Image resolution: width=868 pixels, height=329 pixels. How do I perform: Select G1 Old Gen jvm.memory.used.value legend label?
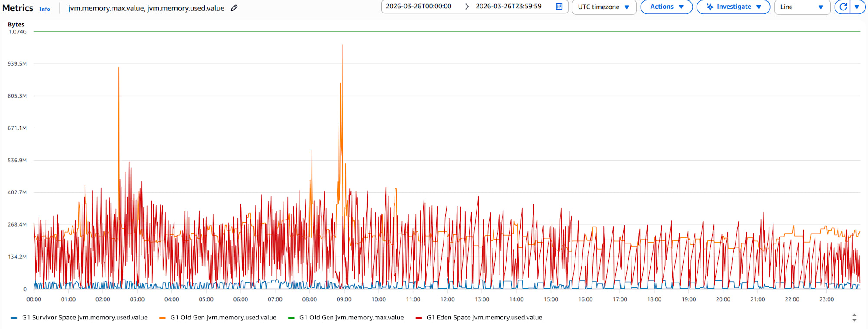coord(223,318)
